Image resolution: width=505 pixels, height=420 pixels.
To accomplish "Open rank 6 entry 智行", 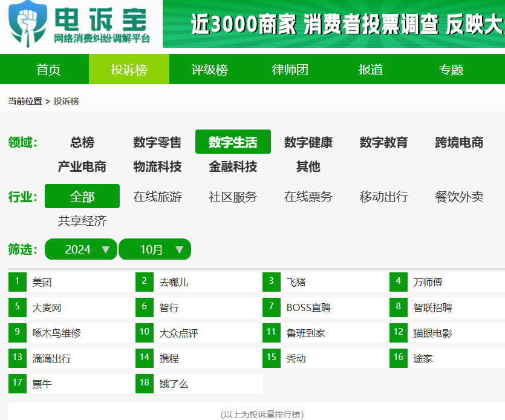I will point(169,308).
